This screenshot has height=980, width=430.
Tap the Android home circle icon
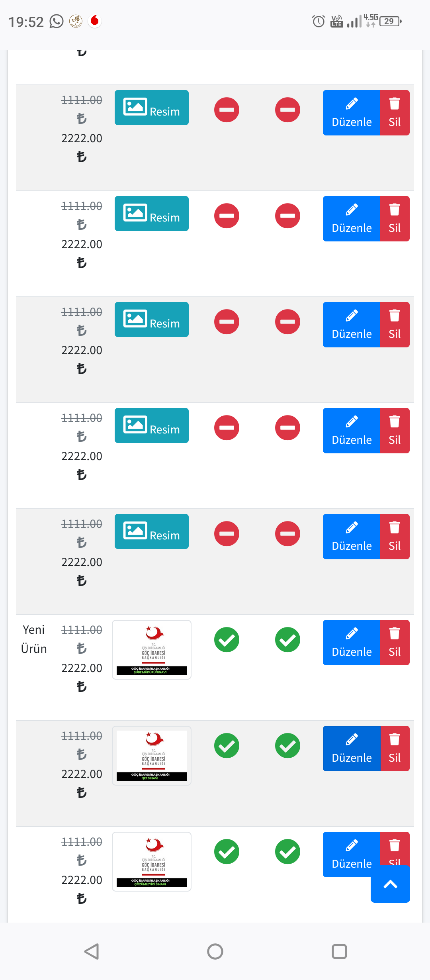tap(215, 951)
